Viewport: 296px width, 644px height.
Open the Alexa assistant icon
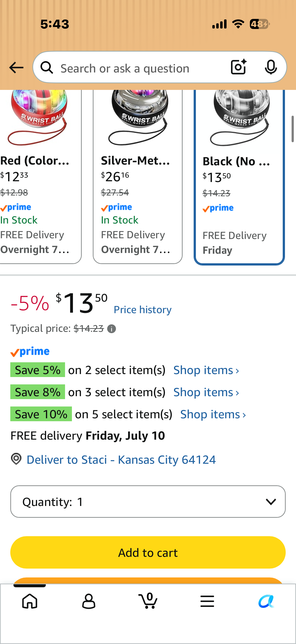[266, 601]
